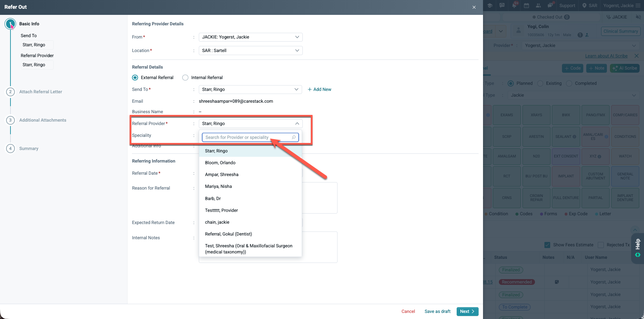Open the learning center graduation cap icon

490,5
